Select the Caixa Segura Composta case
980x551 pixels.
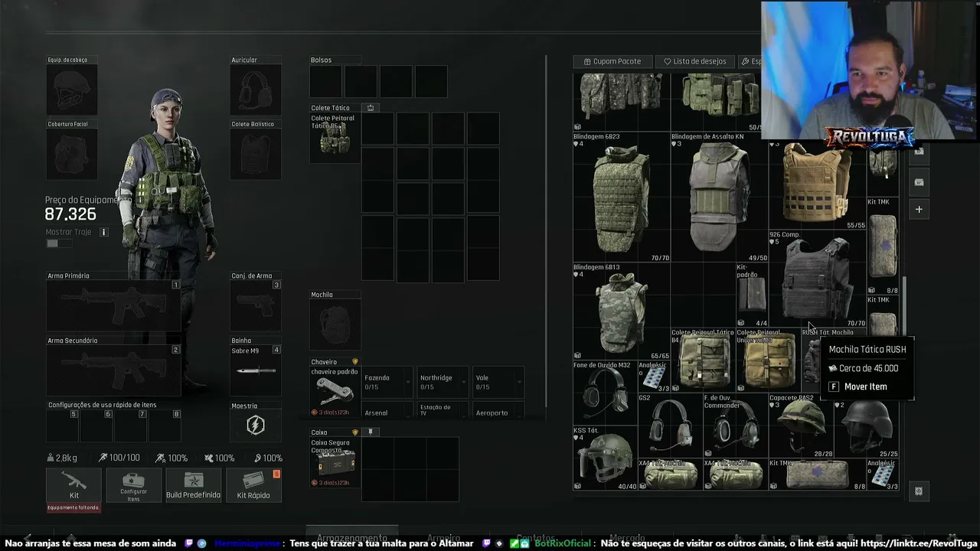(335, 463)
